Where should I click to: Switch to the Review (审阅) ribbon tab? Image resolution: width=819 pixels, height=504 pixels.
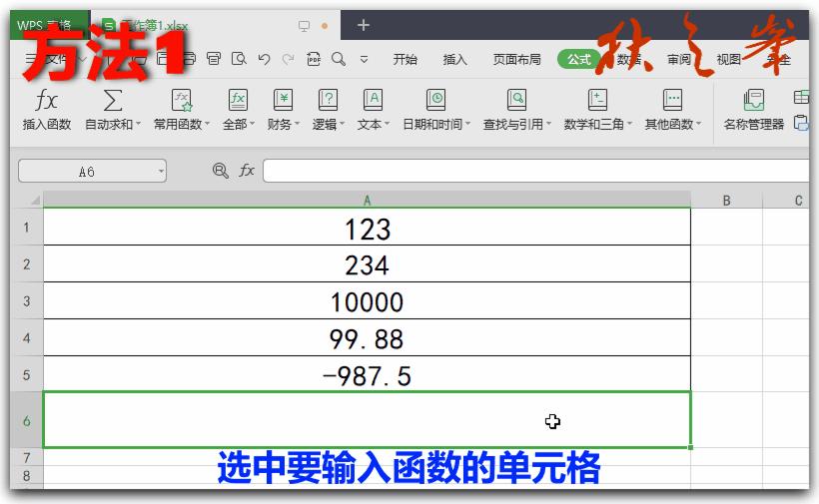pyautogui.click(x=679, y=60)
